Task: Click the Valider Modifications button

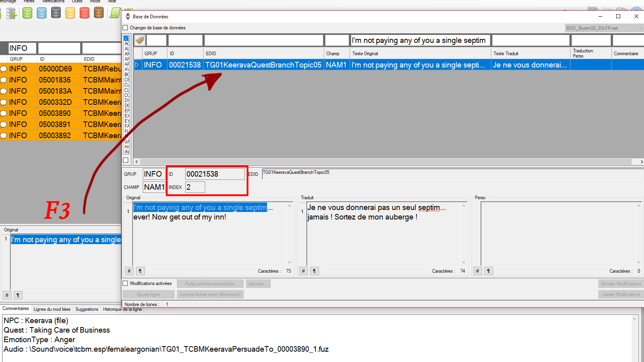Action: (x=621, y=295)
